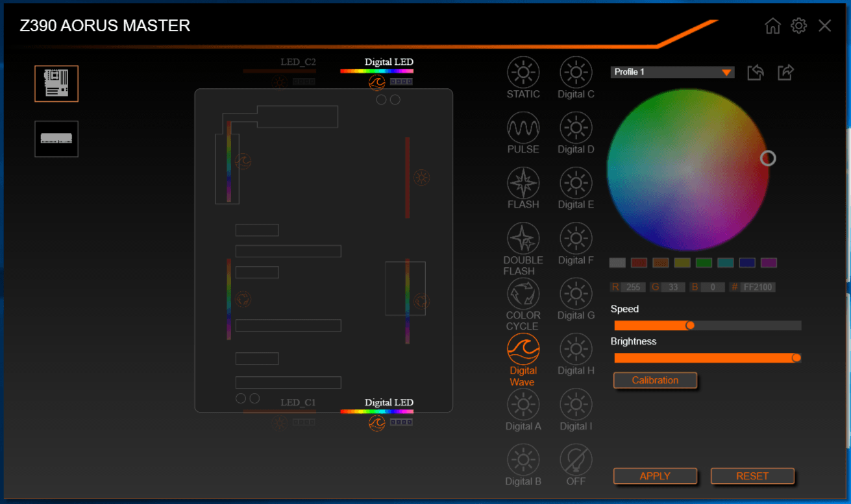Click the export profile icon
The image size is (851, 504).
coord(785,72)
